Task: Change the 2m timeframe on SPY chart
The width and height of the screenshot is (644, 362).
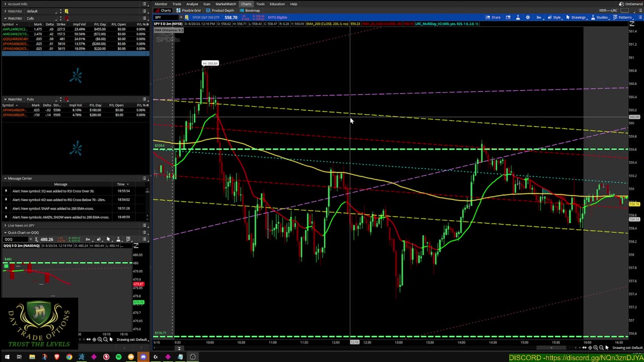Action: [x=539, y=17]
